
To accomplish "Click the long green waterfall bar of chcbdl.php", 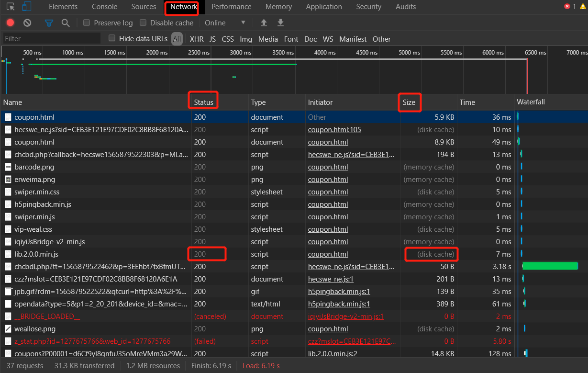I will (550, 266).
